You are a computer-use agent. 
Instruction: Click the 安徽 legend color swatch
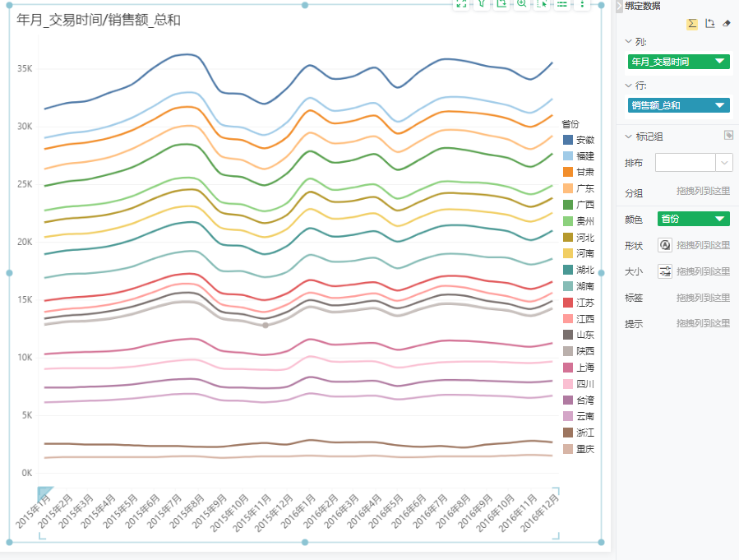(568, 140)
